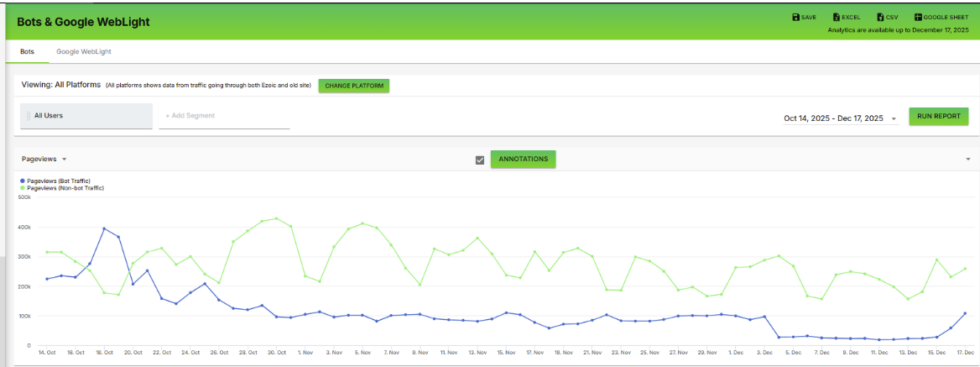The image size is (980, 367).
Task: Uncheck the annotations checkbox
Action: [x=480, y=160]
